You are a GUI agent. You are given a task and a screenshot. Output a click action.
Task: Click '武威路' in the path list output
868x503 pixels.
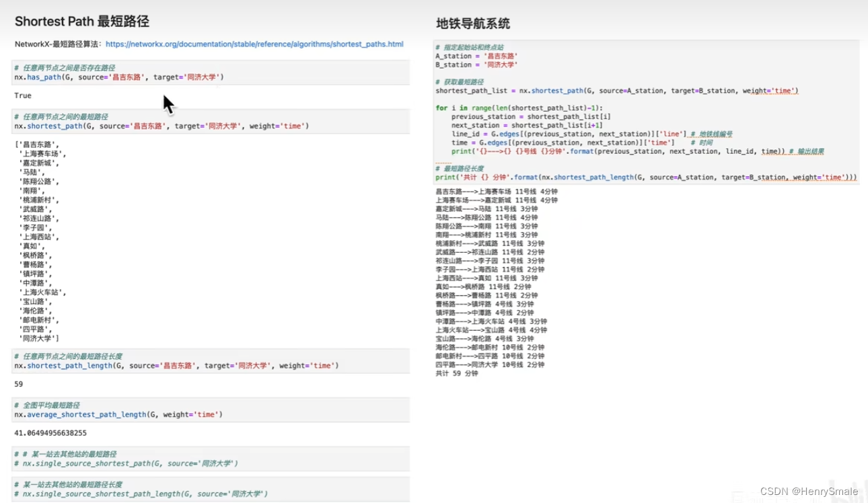tap(36, 209)
